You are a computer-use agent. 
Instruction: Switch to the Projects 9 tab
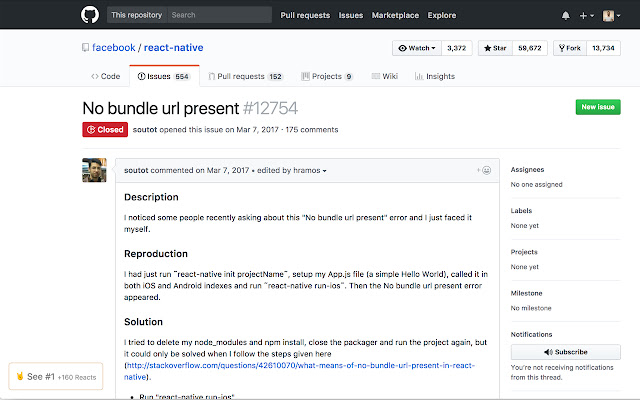[327, 76]
